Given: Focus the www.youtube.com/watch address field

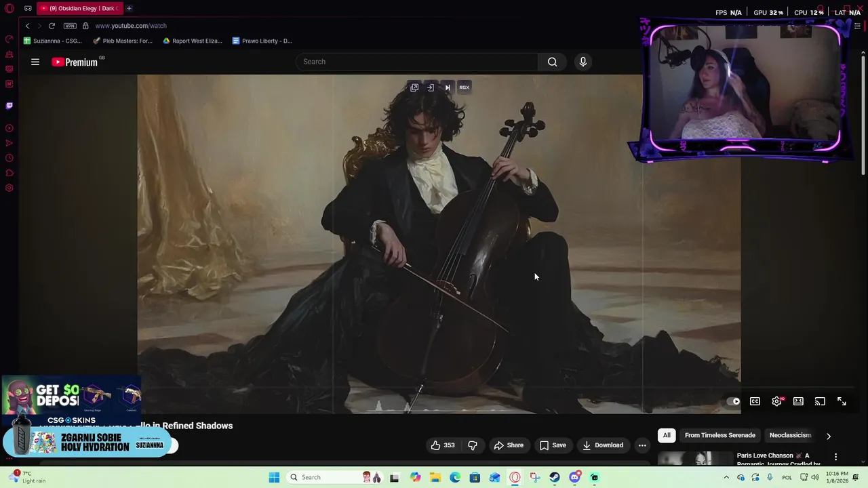Looking at the screenshot, I should pos(131,26).
